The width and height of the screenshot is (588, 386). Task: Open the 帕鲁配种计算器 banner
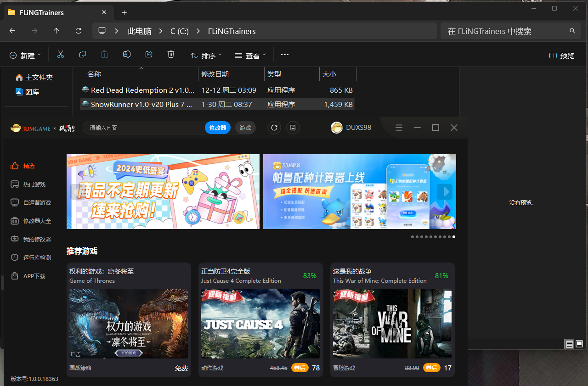click(x=360, y=191)
